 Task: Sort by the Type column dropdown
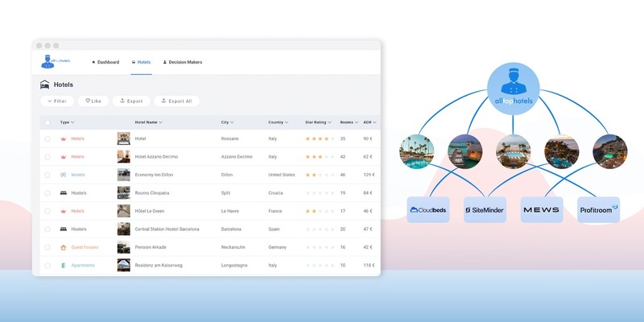pos(68,122)
